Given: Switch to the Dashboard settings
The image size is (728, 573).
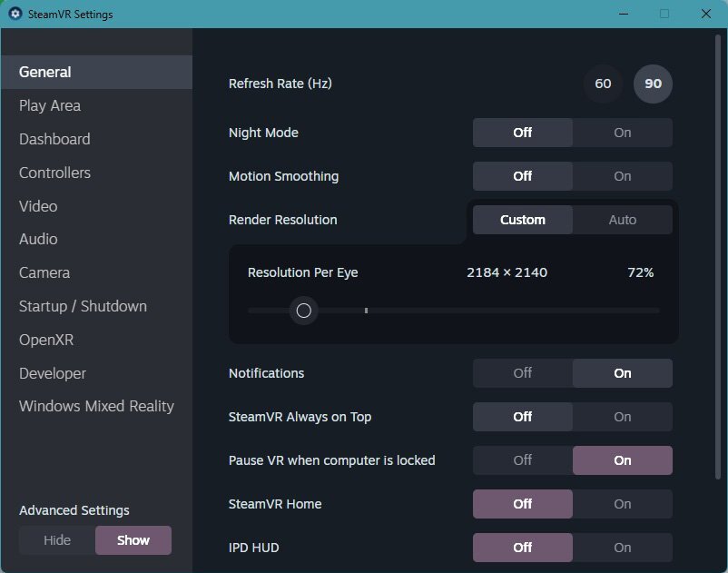Looking at the screenshot, I should point(96,139).
